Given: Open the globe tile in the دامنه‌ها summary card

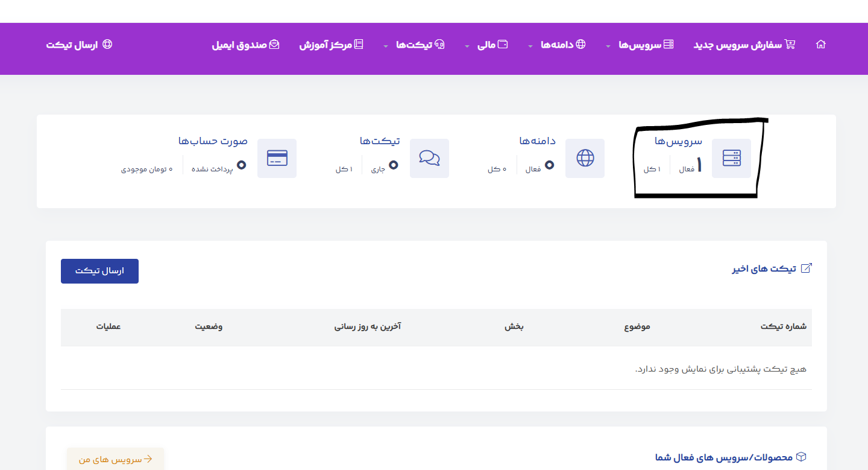Looking at the screenshot, I should [x=585, y=158].
